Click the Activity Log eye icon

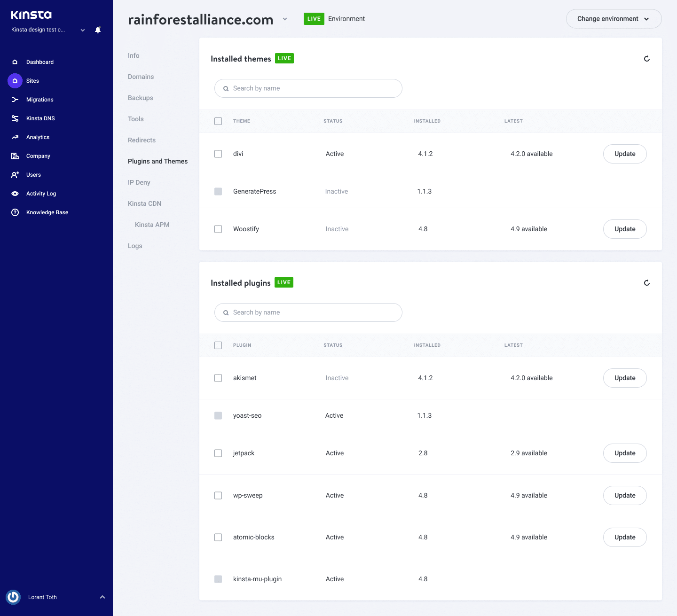[15, 194]
